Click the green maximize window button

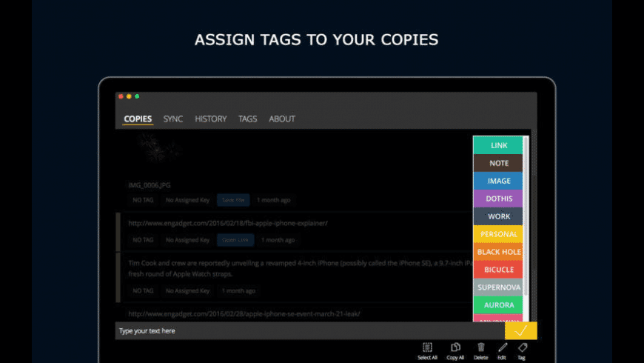[x=137, y=96]
